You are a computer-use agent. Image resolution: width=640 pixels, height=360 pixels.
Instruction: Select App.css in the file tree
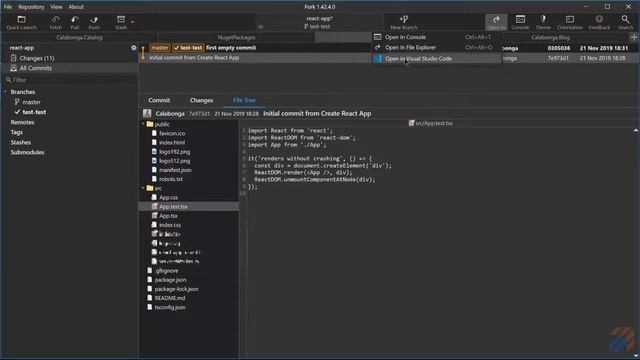[x=168, y=198]
